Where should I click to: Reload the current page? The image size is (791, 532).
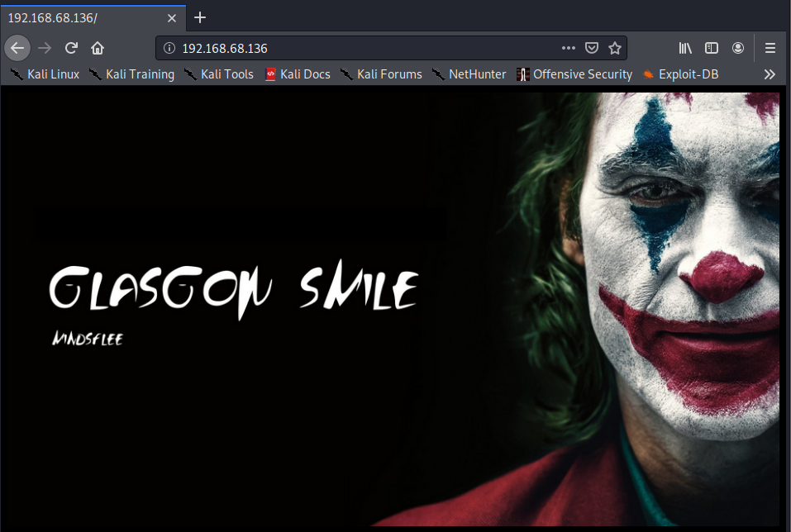(71, 48)
